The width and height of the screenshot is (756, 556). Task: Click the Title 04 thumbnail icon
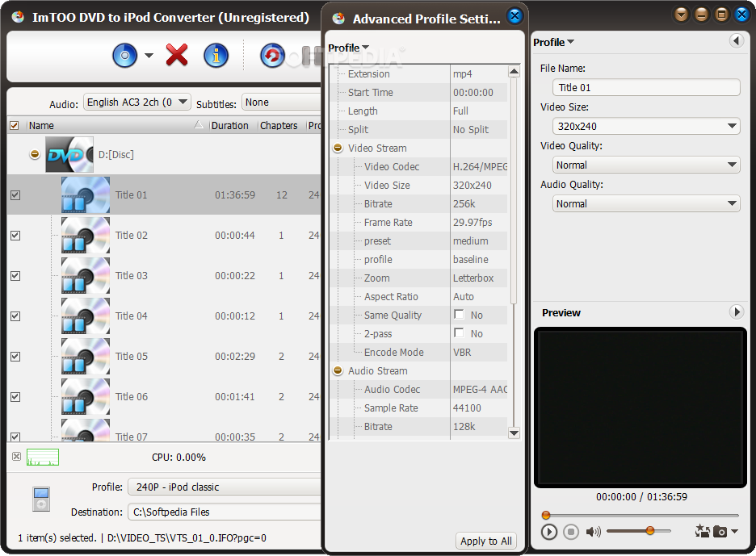(86, 316)
